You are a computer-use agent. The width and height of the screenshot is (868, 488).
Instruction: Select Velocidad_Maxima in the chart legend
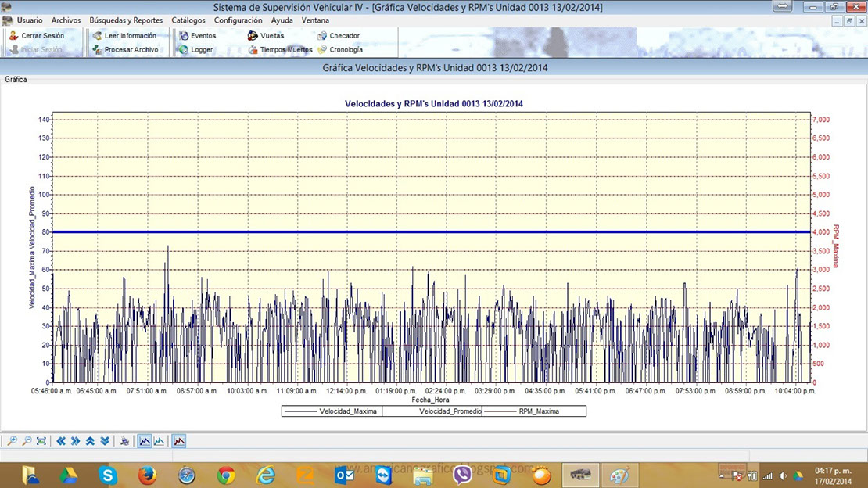(332, 411)
